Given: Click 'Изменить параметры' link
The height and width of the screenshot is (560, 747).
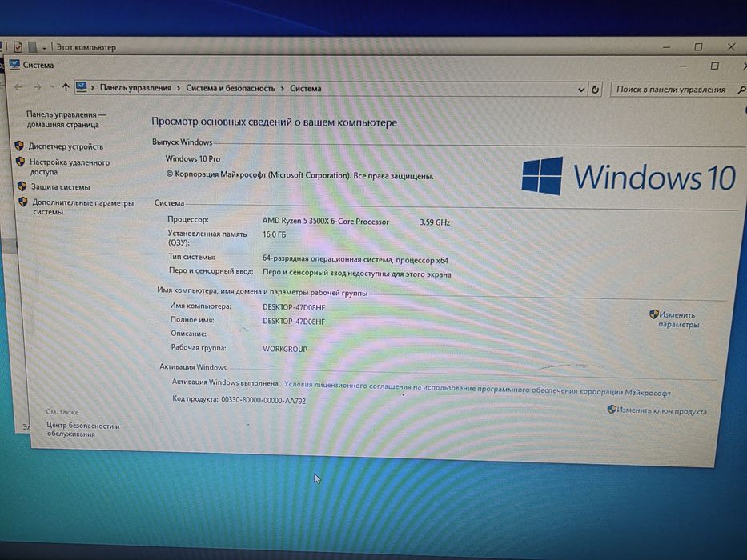Looking at the screenshot, I should pyautogui.click(x=677, y=320).
